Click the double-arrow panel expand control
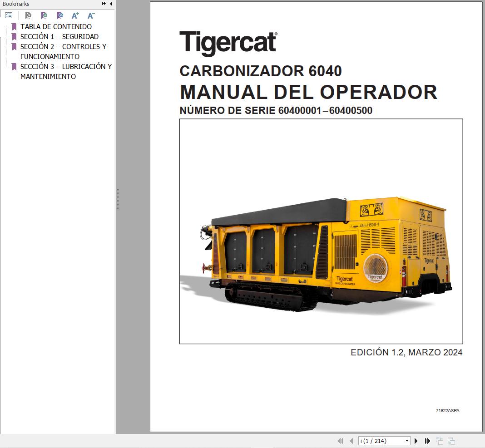This screenshot has width=485, height=448. point(104,4)
